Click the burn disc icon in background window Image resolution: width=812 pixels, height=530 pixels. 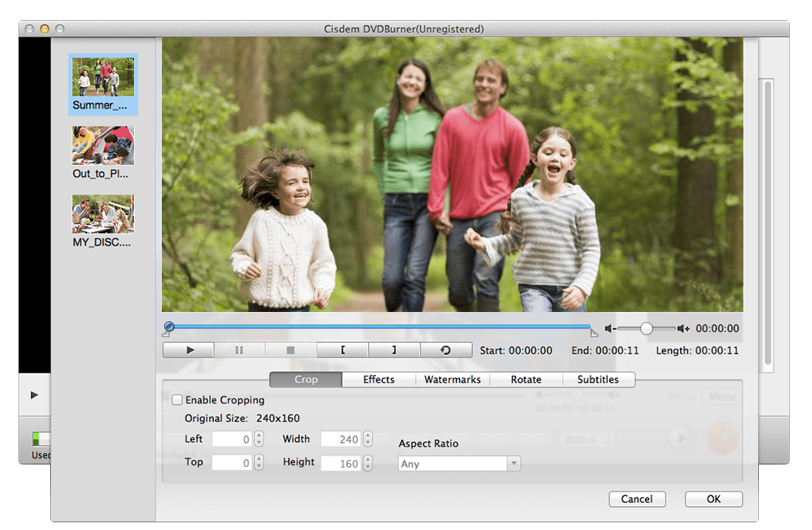[723, 438]
